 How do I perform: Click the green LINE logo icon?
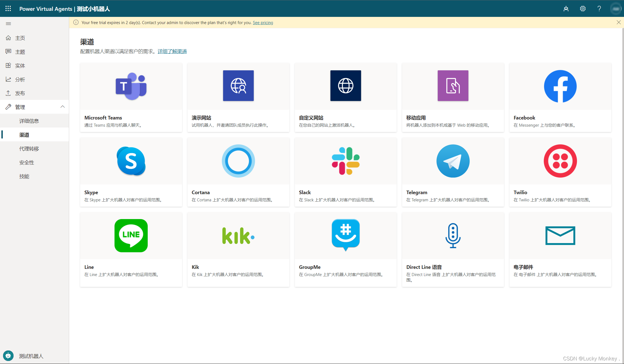coord(131,236)
